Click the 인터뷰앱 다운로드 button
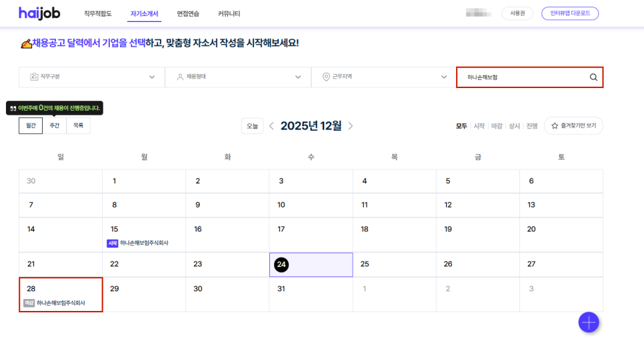This screenshot has width=644, height=355. [569, 14]
